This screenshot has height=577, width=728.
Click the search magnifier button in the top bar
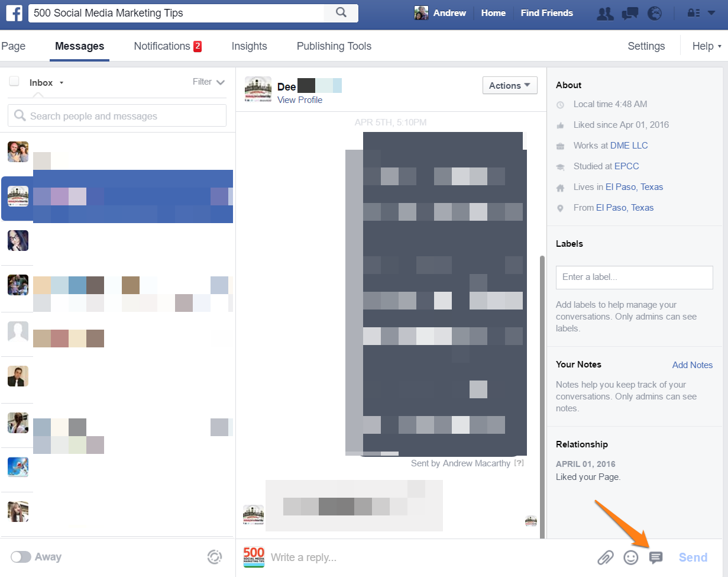click(x=341, y=13)
